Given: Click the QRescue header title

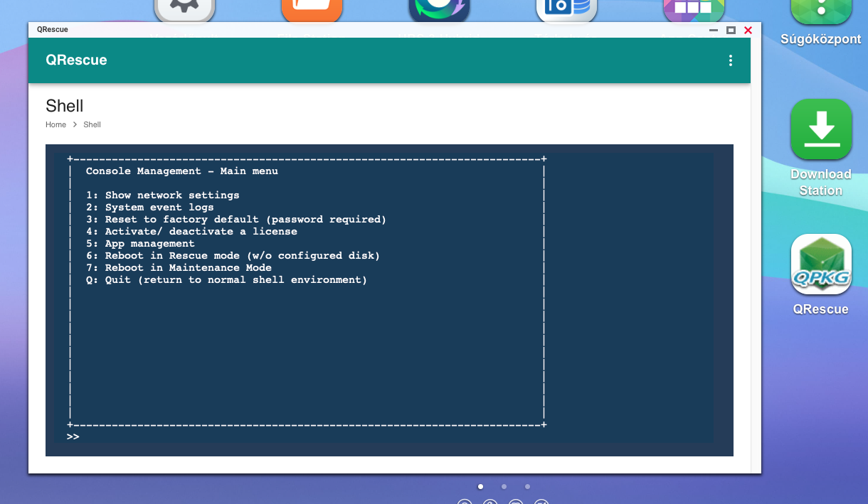Looking at the screenshot, I should [x=76, y=60].
